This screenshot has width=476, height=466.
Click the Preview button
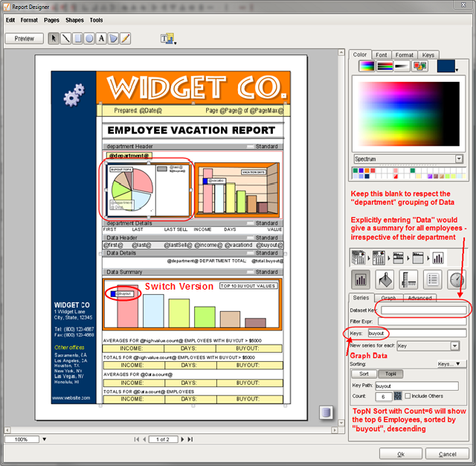[25, 39]
